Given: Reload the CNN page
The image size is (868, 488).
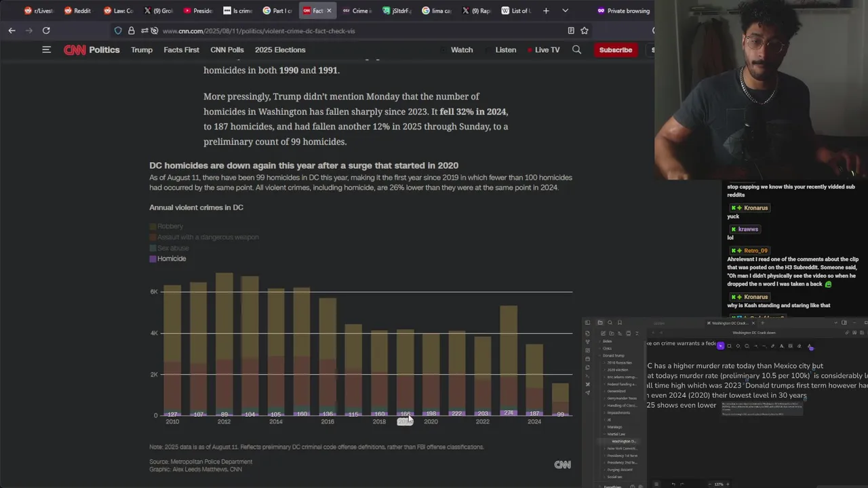Looking at the screenshot, I should [x=46, y=30].
